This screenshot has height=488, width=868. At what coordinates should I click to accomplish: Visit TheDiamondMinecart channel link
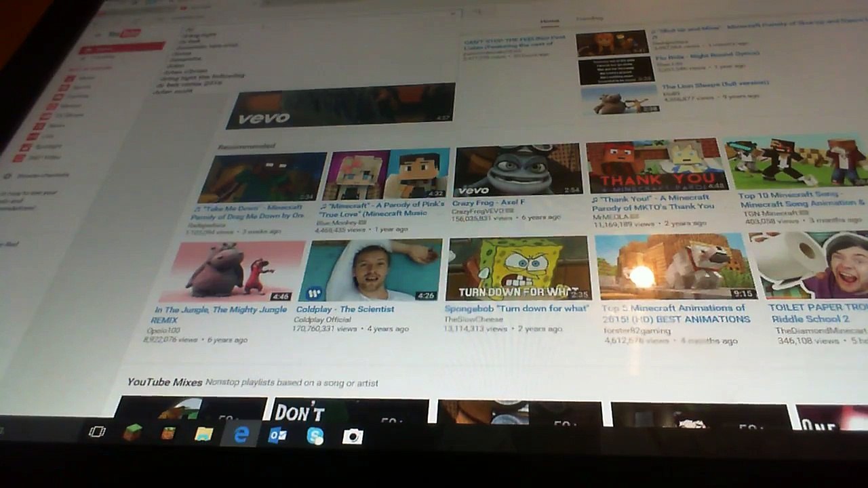(x=821, y=331)
